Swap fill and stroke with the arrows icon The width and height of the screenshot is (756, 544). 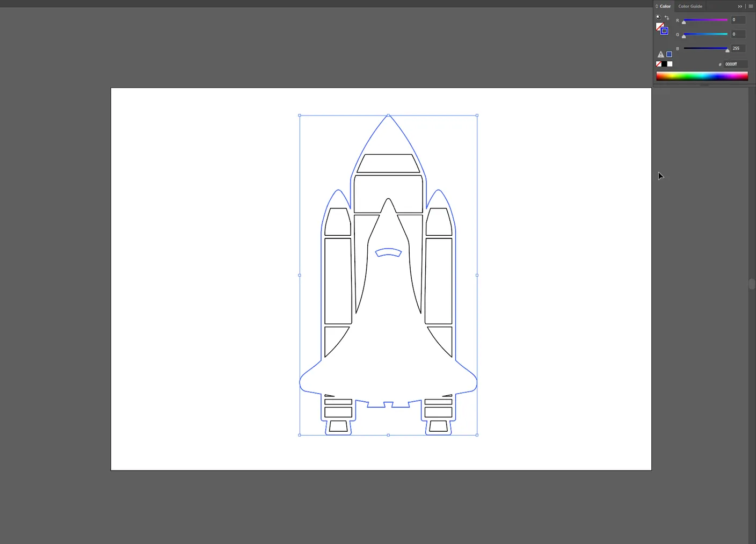coord(667,17)
